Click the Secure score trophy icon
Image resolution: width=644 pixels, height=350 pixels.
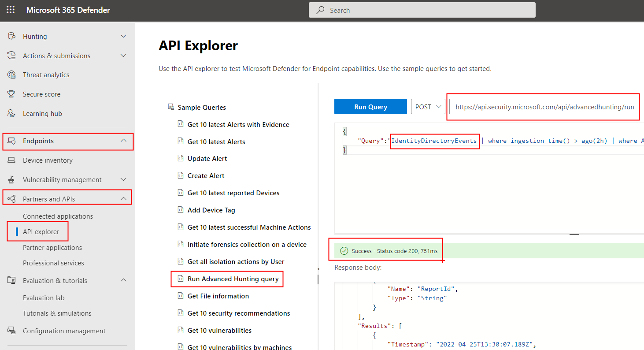click(12, 94)
